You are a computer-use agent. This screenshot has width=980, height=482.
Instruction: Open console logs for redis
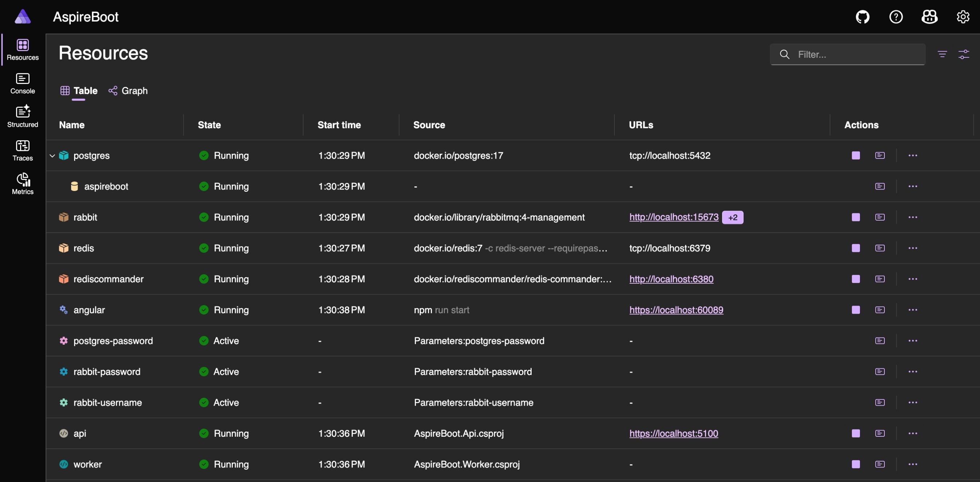point(880,248)
